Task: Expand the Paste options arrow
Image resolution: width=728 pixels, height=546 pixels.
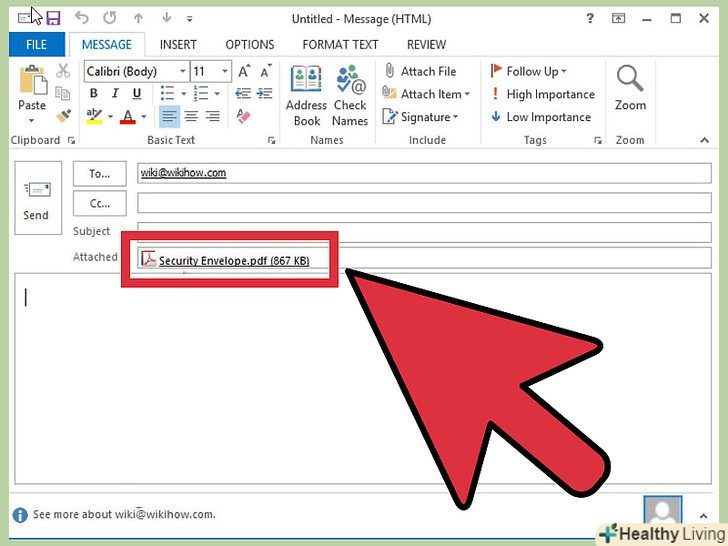Action: pyautogui.click(x=32, y=121)
